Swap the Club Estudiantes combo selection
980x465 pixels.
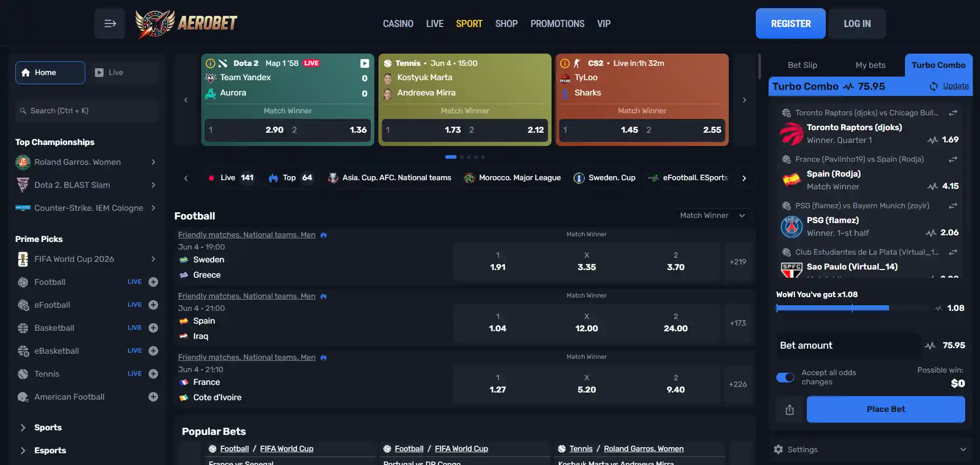[x=953, y=252]
